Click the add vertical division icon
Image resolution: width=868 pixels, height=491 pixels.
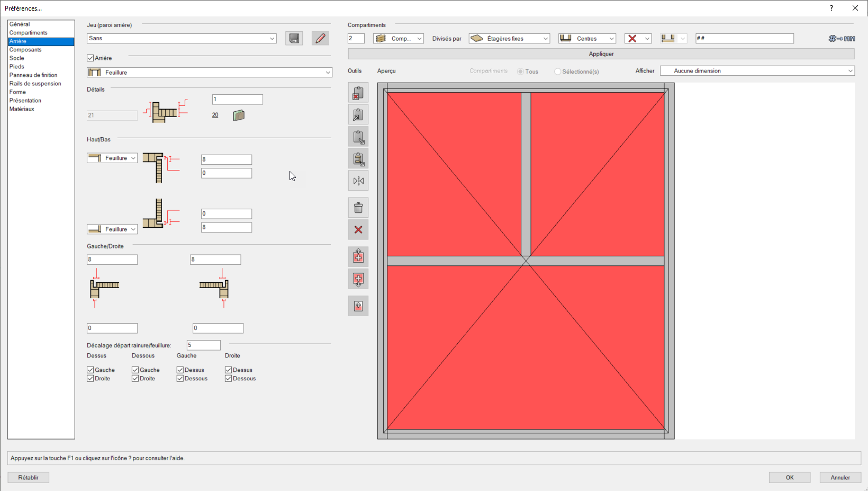tap(358, 256)
